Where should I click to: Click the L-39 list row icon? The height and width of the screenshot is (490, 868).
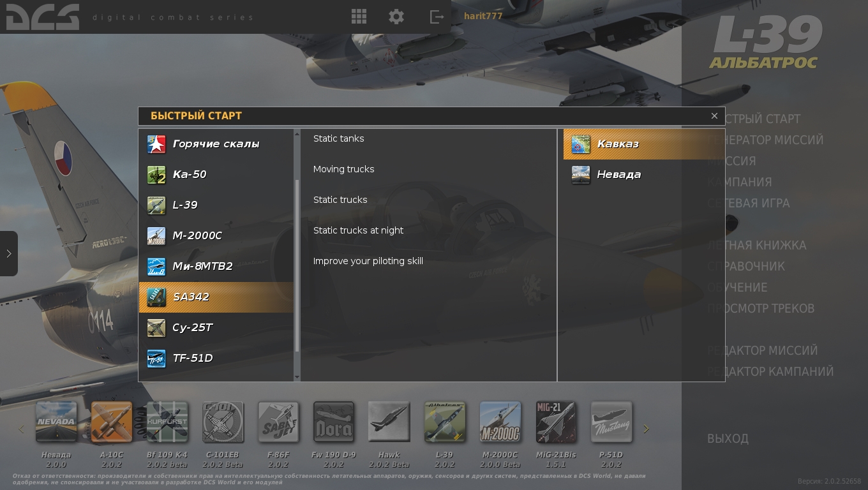(x=156, y=205)
